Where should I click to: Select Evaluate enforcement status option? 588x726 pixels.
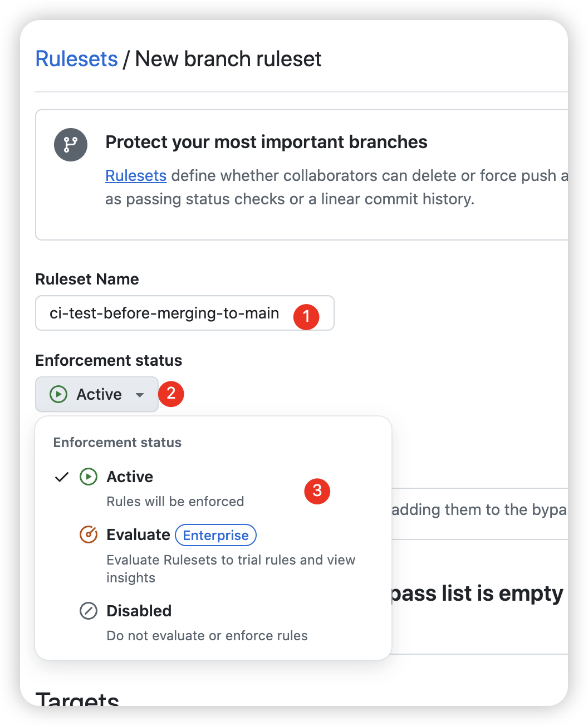pos(138,535)
